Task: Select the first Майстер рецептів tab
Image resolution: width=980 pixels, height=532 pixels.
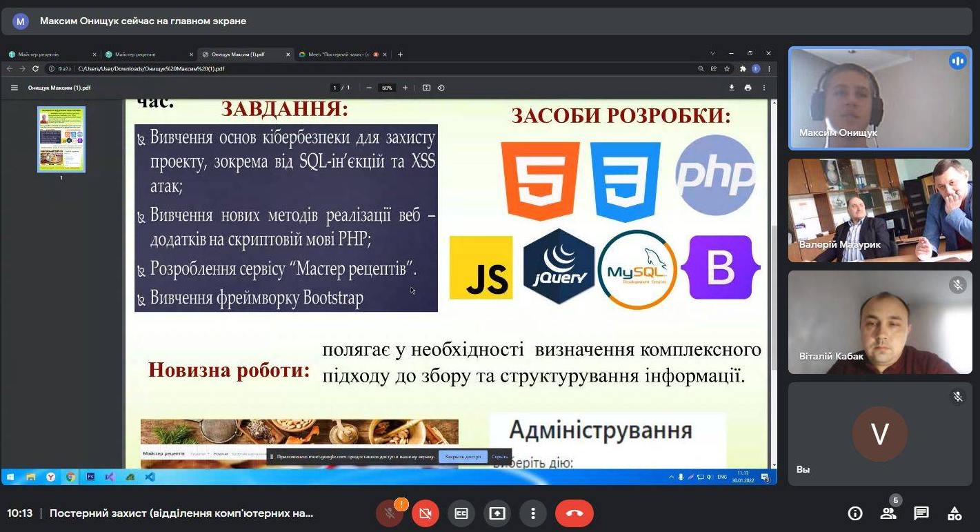Action: (48, 55)
